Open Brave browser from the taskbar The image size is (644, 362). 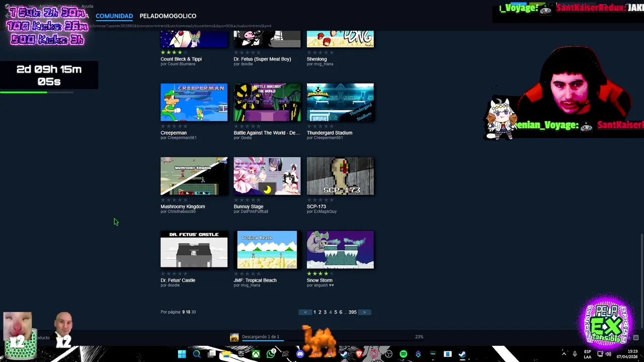pyautogui.click(x=359, y=354)
